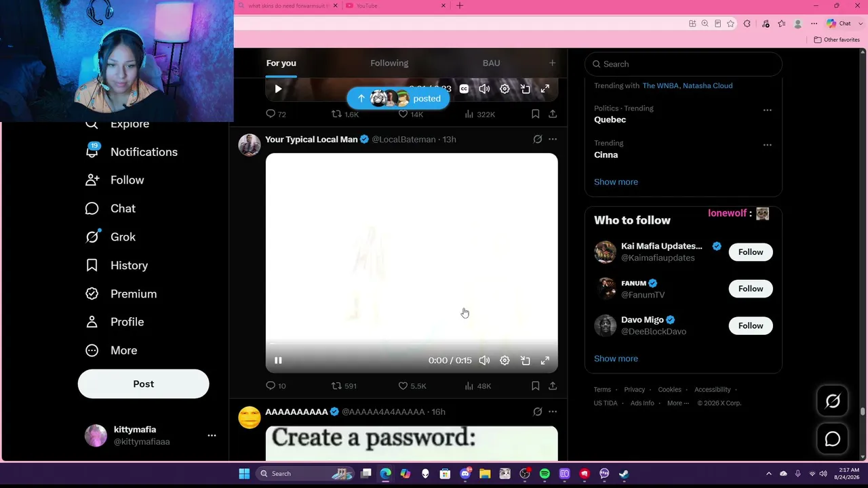This screenshot has height=488, width=868.
Task: Click the X search field
Action: (684, 64)
